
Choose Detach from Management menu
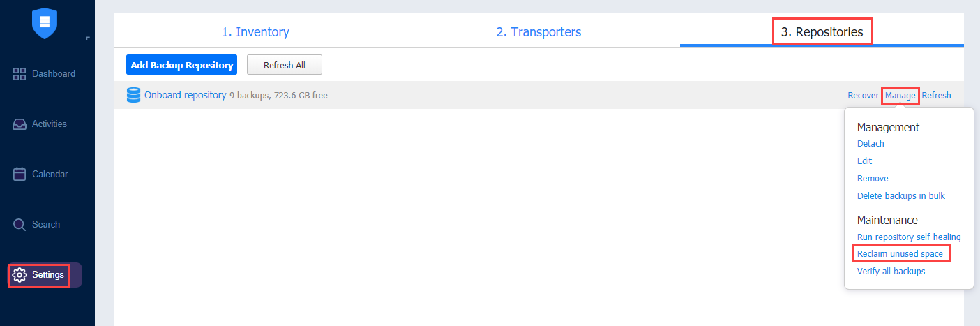pyautogui.click(x=870, y=144)
